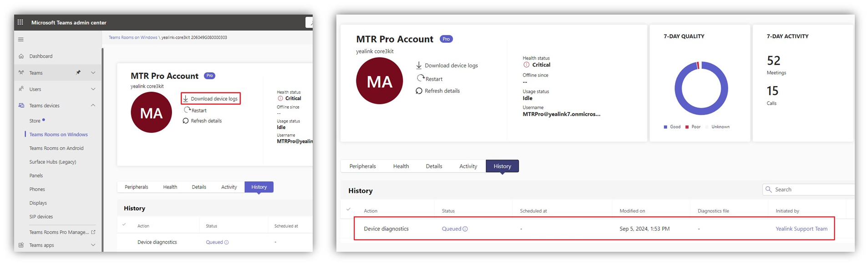Expand the Teams menu chevron
The width and height of the screenshot is (868, 265).
93,72
